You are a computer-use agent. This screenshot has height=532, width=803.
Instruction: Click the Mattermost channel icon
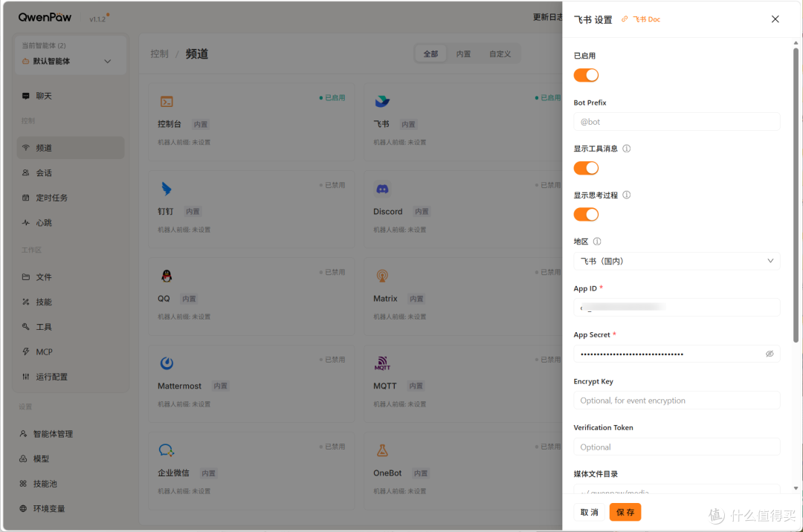[167, 363]
